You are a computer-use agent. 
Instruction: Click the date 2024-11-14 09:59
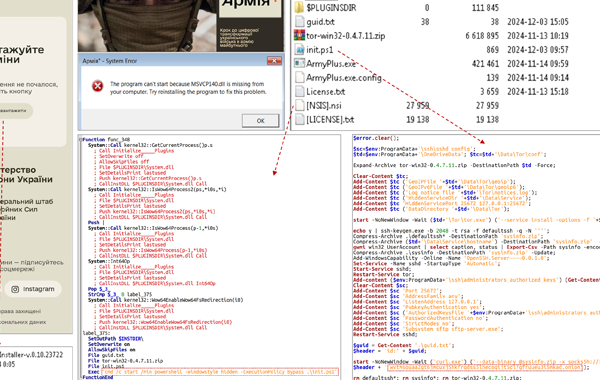pos(538,64)
